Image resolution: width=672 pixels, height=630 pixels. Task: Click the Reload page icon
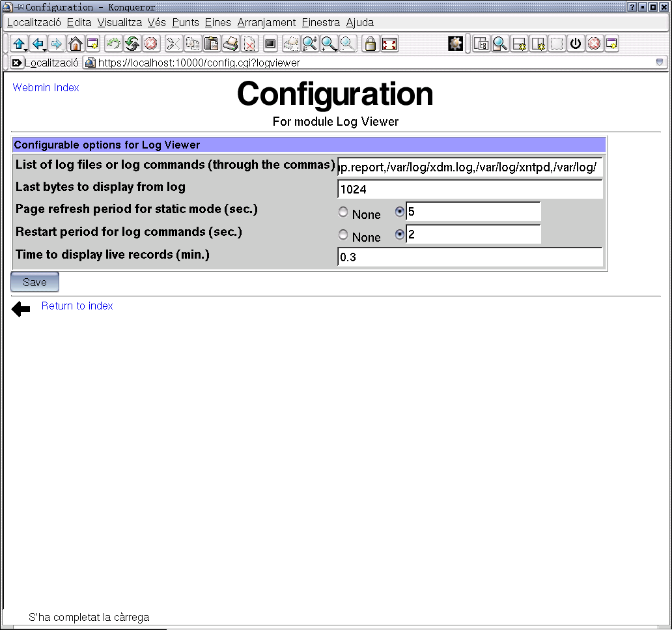(x=132, y=44)
